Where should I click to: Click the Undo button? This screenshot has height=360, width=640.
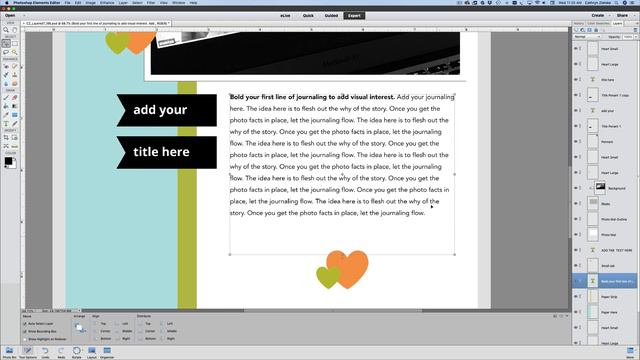(x=45, y=353)
